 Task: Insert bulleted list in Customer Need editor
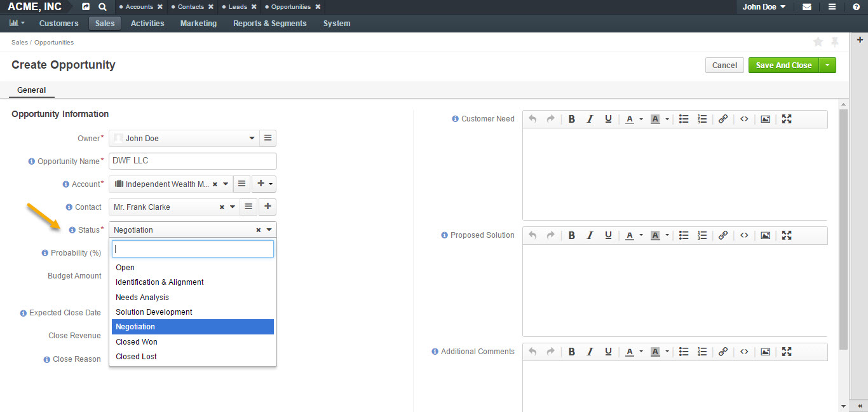(684, 119)
